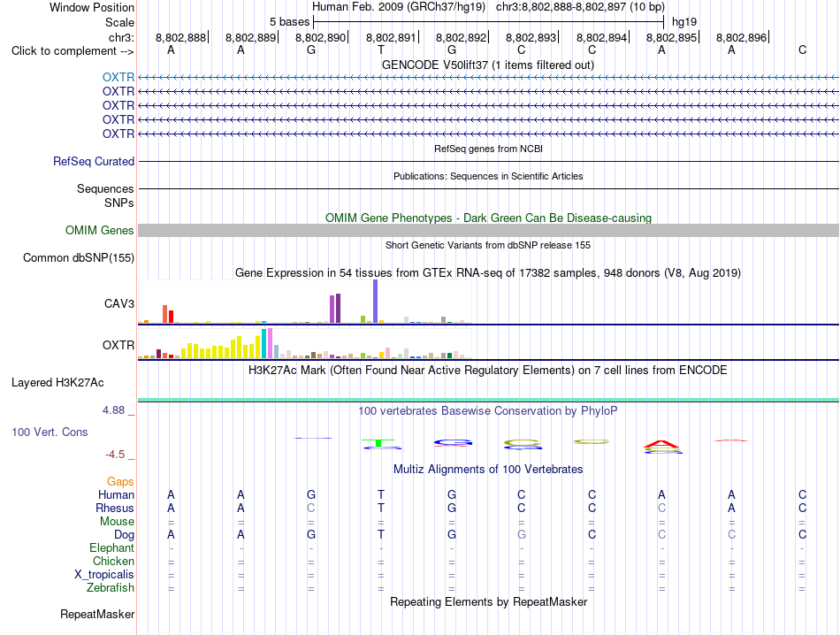Click 'Click to complement -->' label
Viewport: 840px width, 635px height.
tap(73, 51)
